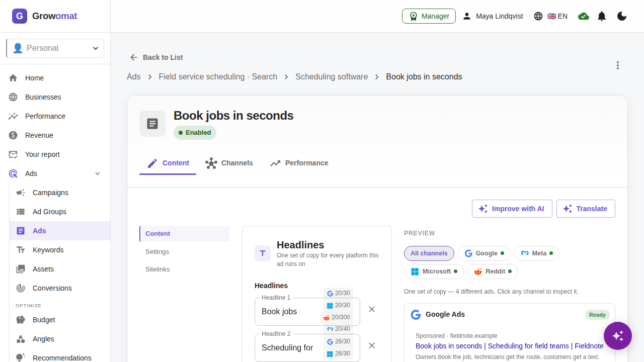
Task: Collapse the Ads sidebar section chevron
Action: click(x=98, y=173)
